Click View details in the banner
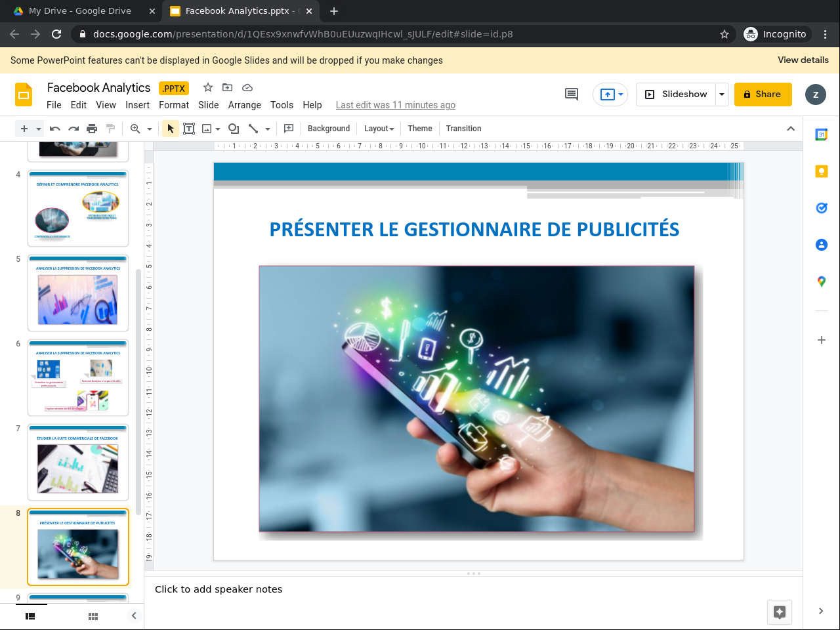The width and height of the screenshot is (840, 630). coord(803,60)
